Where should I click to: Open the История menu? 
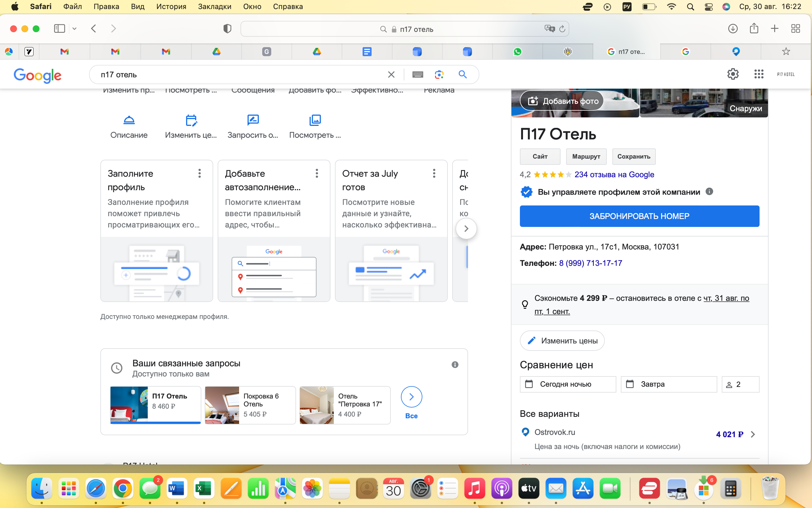(x=171, y=6)
